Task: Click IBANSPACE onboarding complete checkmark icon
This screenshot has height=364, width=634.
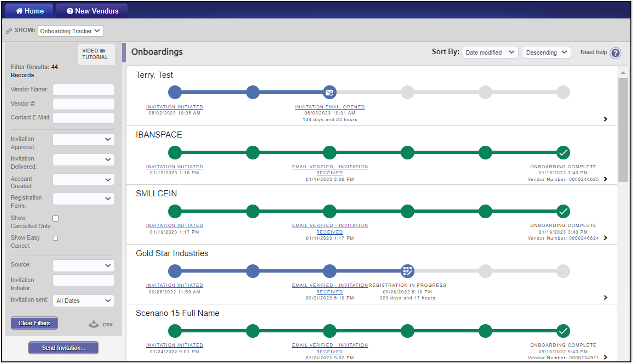Action: [563, 153]
